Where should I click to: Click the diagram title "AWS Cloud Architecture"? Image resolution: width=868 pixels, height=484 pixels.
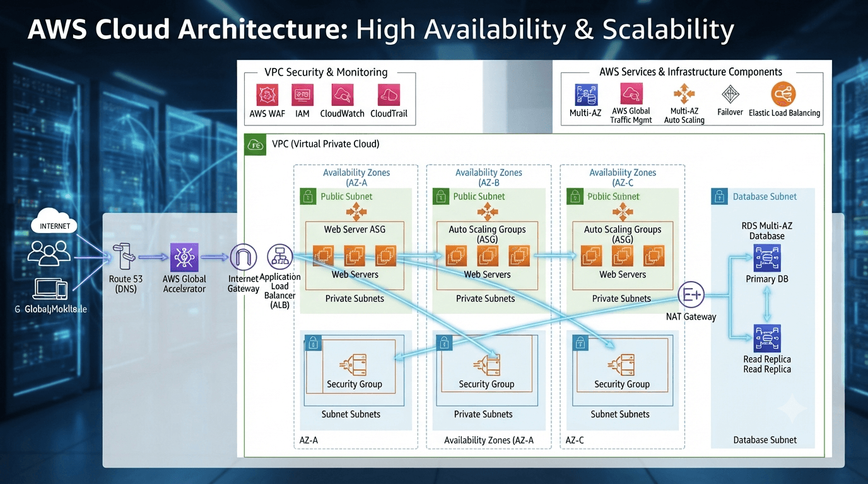pyautogui.click(x=187, y=30)
